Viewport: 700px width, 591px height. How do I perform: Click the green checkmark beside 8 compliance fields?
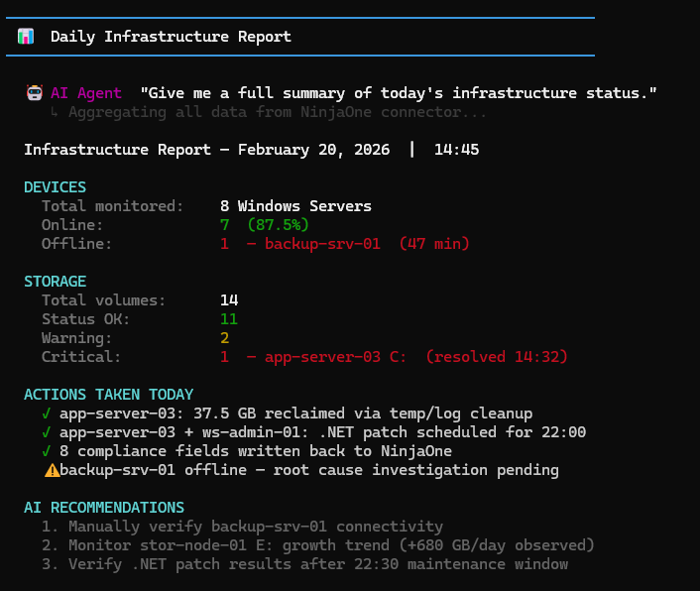coord(46,451)
